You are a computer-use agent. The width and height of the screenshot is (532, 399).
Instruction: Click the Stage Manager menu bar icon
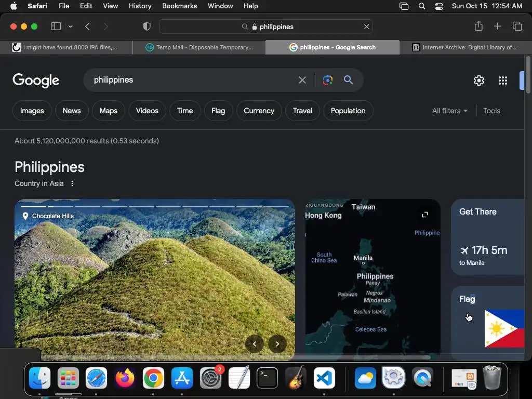point(404,6)
